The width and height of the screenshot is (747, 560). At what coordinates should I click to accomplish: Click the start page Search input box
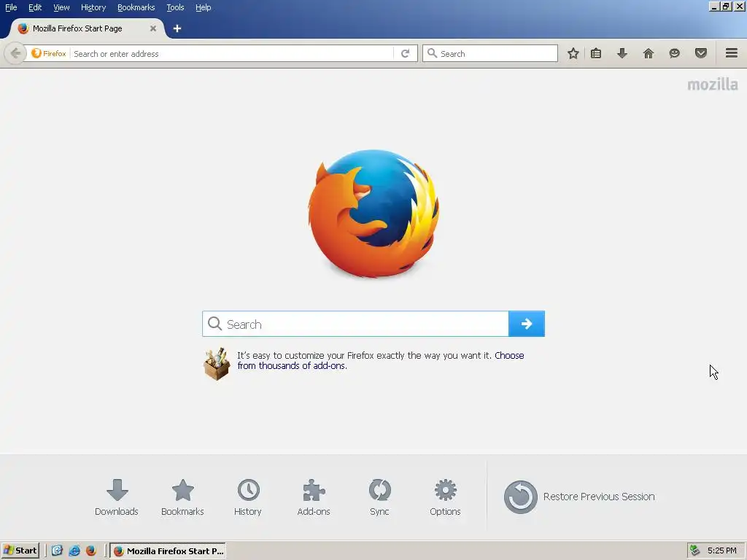point(355,324)
